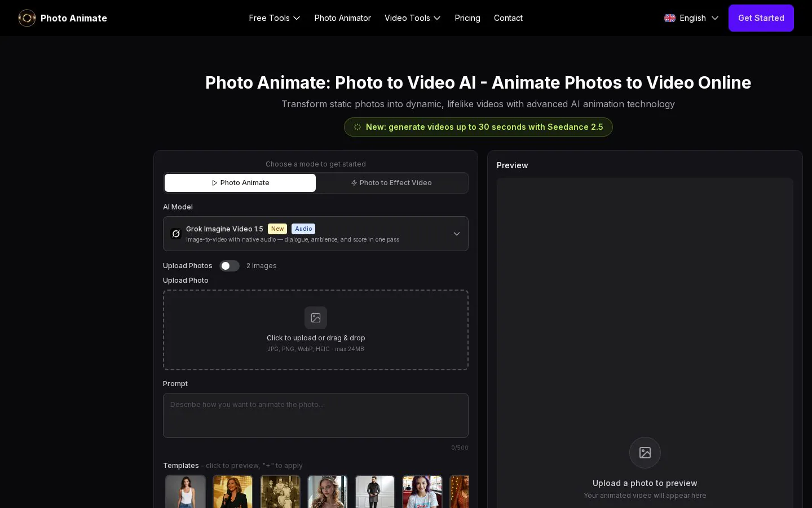Open the Contact page link
This screenshot has width=812, height=508.
click(x=508, y=18)
